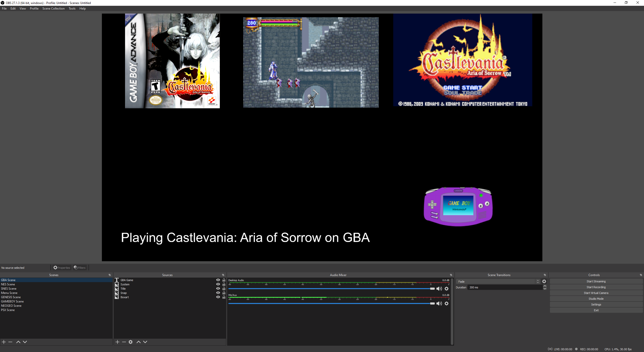Click Start Streaming button
The image size is (644, 352).
tap(596, 281)
